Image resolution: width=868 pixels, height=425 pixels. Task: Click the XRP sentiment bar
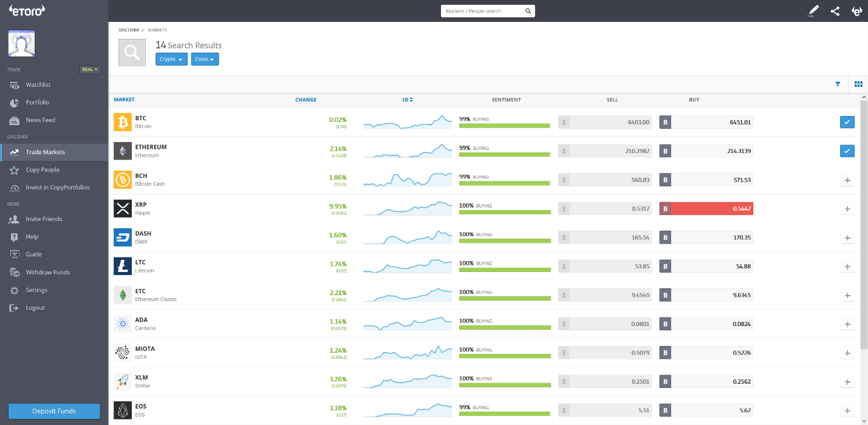point(505,212)
